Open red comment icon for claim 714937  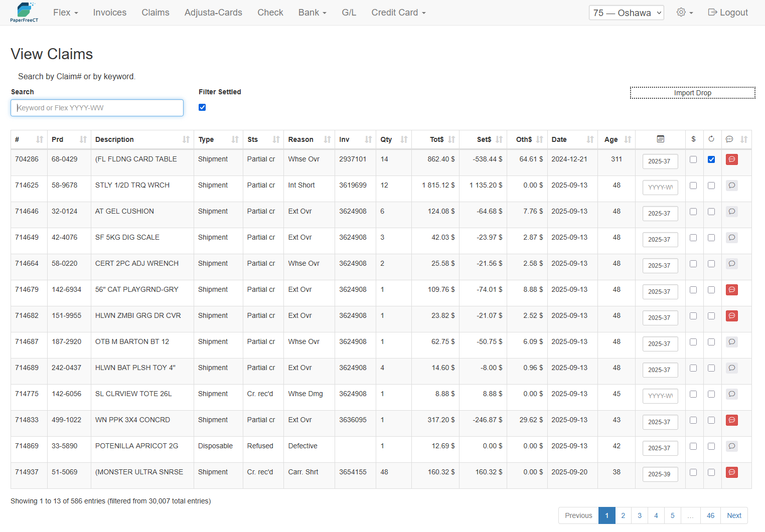pyautogui.click(x=732, y=472)
